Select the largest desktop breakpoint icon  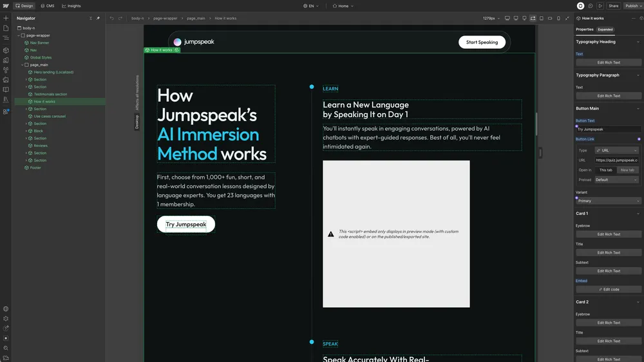point(507,18)
